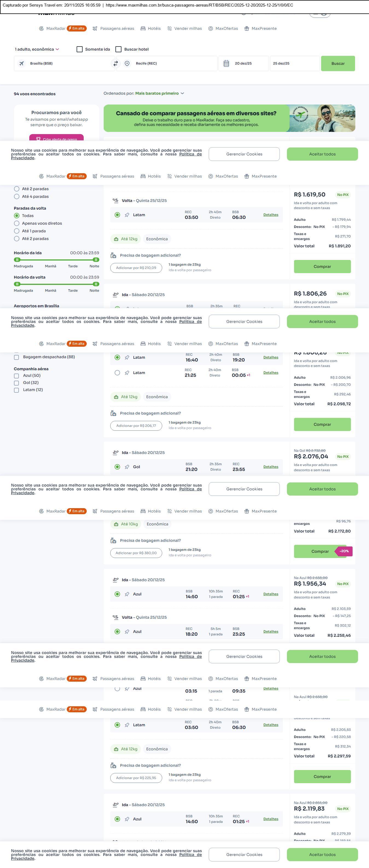Select Apenas voos diretos for the return
The image size is (369, 868).
coord(16,223)
